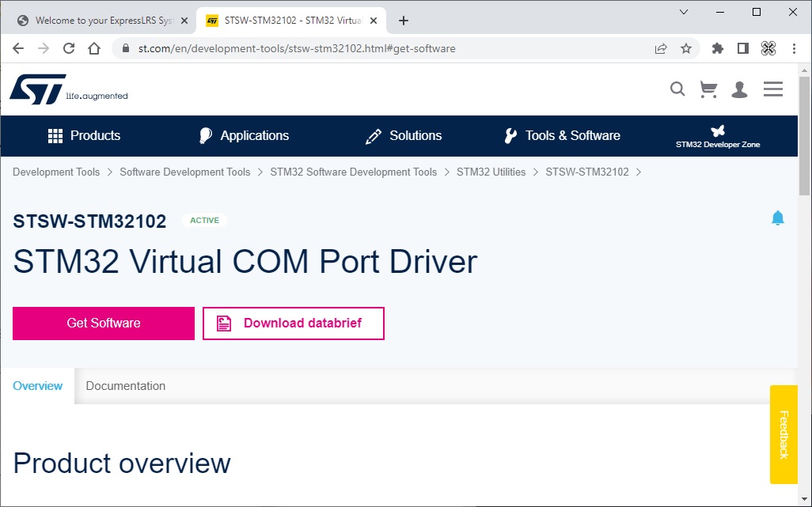Screen dimensions: 812x507
Task: Go to the STM32 Software Development Tools breadcrumb
Action: tap(354, 172)
